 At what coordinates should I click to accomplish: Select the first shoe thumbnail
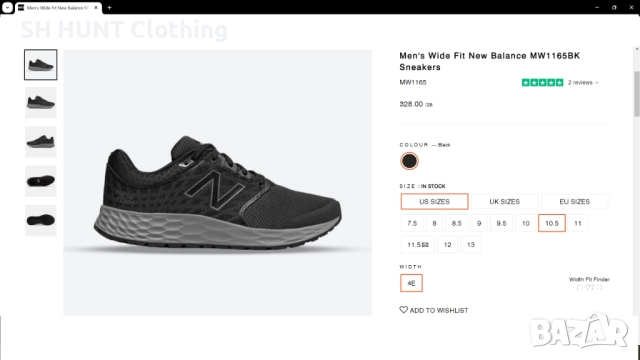click(41, 64)
